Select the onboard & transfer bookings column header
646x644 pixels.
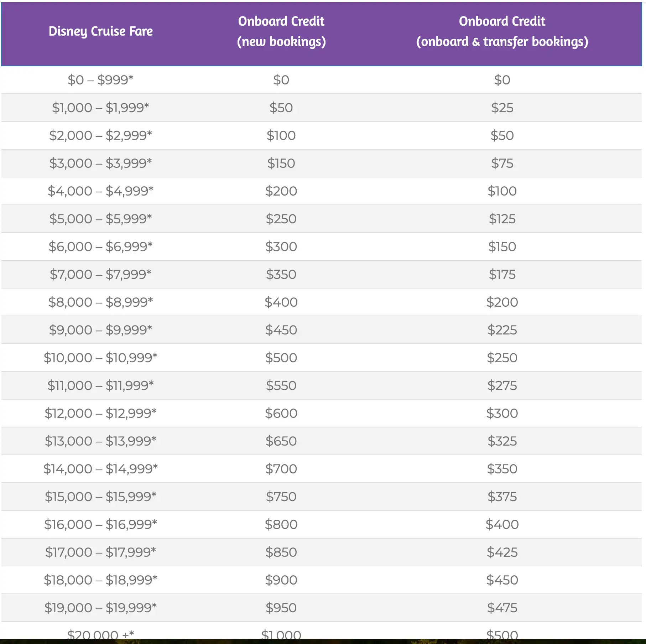(502, 31)
